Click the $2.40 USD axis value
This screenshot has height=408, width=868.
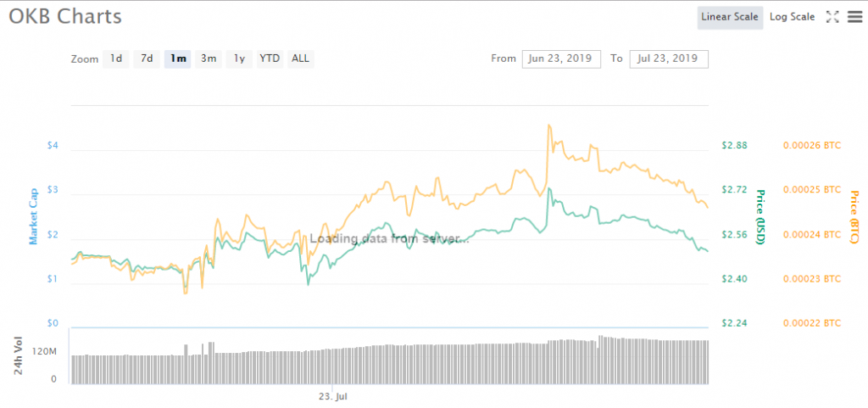tap(735, 279)
